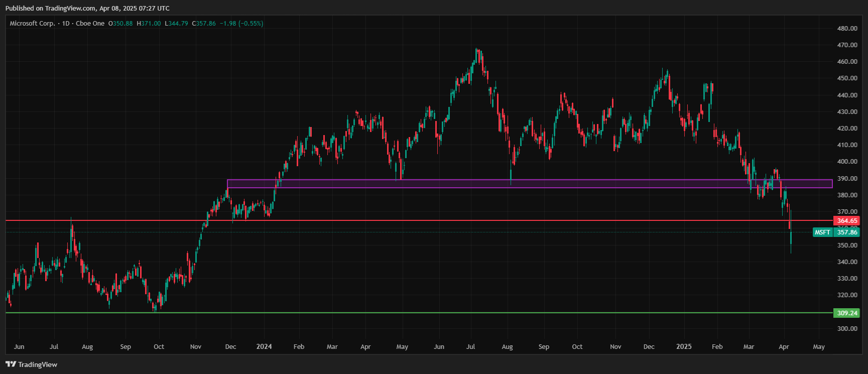This screenshot has height=374, width=868.
Task: Click the 380.00 price axis label
Action: click(847, 195)
